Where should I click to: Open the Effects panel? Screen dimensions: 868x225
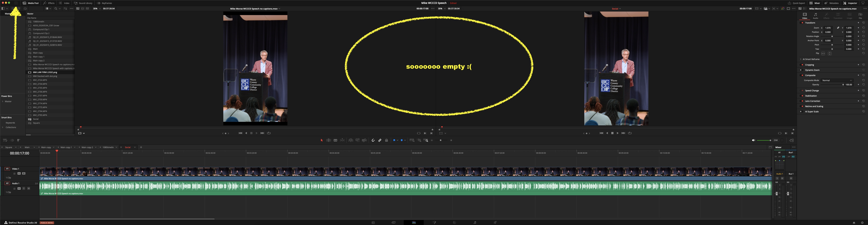(x=49, y=3)
